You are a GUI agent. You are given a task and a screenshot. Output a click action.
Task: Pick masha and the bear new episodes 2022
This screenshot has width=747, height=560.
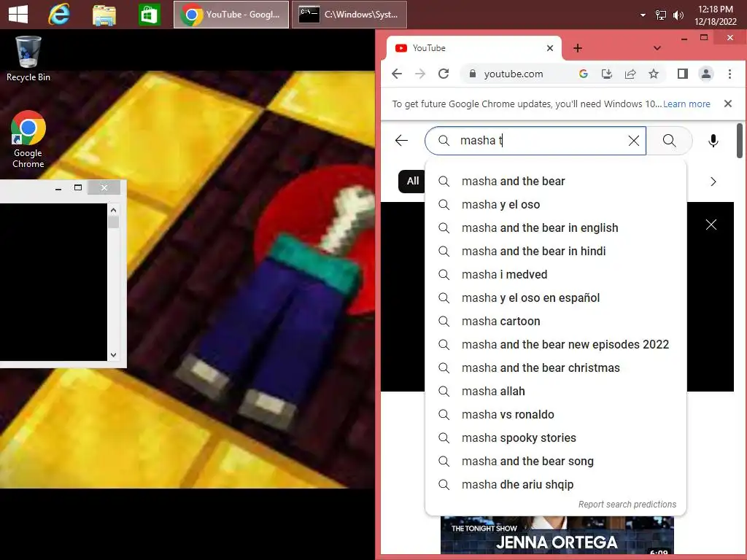pos(555,344)
